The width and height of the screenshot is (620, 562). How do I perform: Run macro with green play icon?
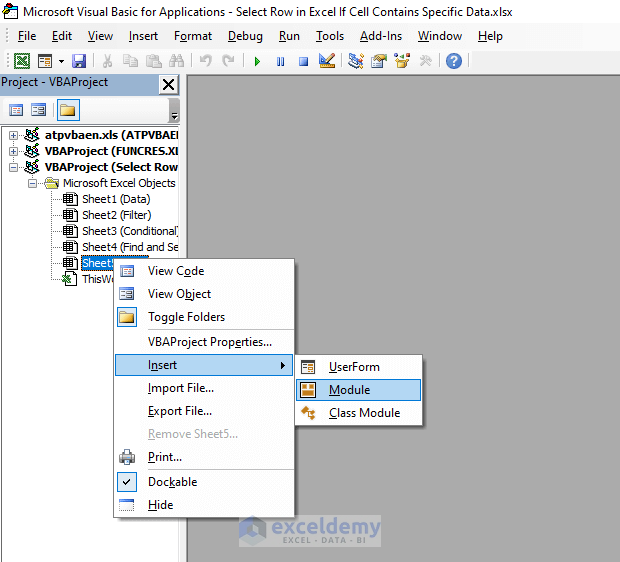[x=257, y=61]
